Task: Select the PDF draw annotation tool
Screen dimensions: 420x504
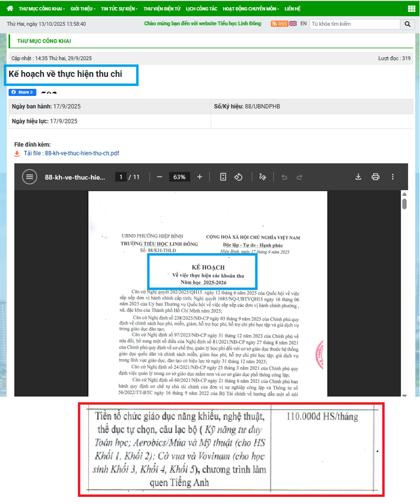Action: point(262,177)
